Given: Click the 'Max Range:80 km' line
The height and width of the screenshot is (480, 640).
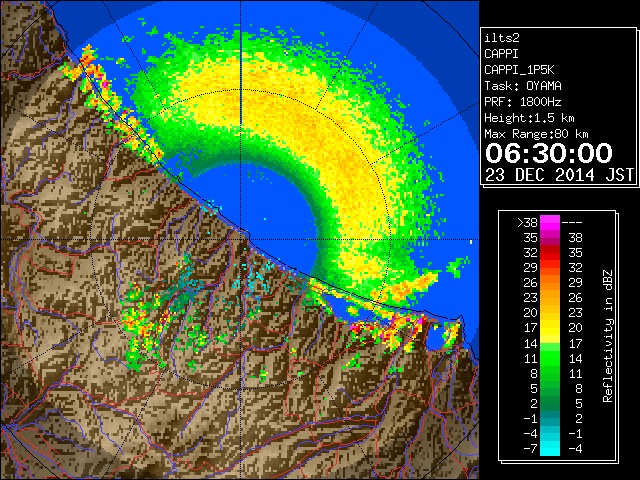Looking at the screenshot, I should pos(536,134).
